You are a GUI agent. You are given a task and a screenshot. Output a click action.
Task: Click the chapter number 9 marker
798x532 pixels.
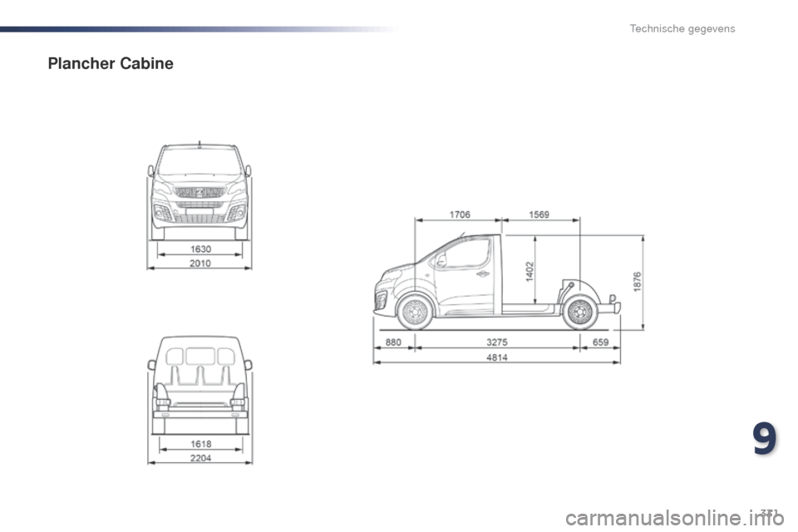[x=765, y=439]
